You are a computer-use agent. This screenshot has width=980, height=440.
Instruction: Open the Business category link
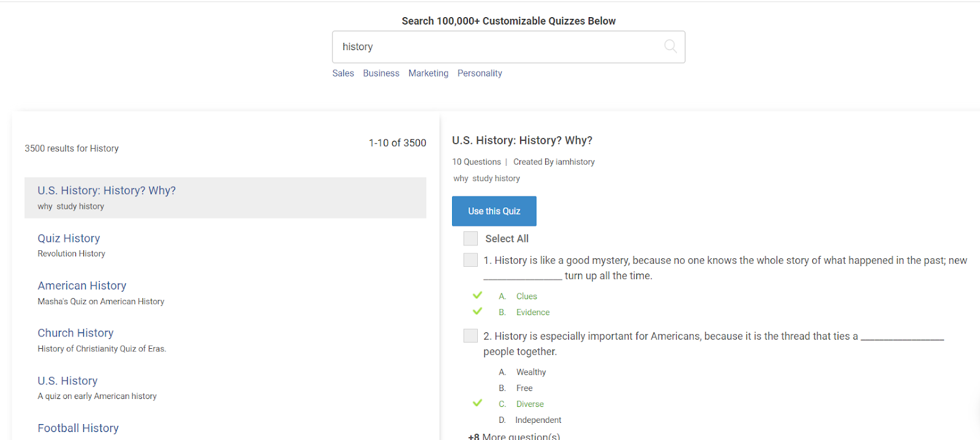point(381,73)
